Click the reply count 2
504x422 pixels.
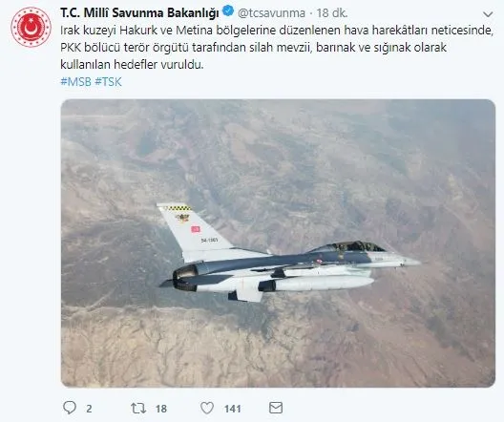[89, 409]
